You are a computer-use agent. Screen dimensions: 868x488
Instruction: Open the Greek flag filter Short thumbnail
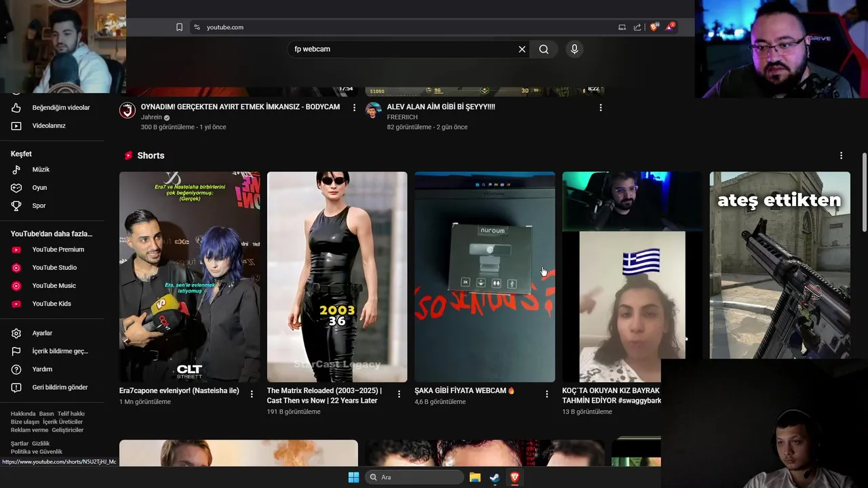(x=632, y=277)
